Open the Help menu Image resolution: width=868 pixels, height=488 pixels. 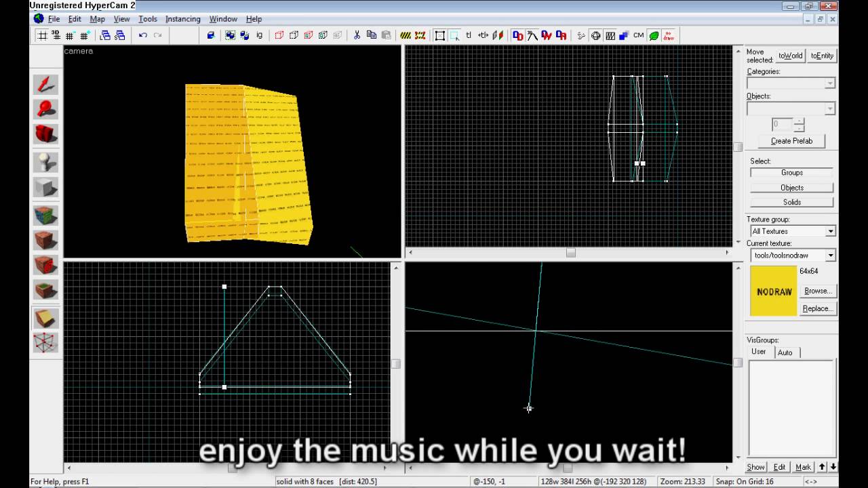tap(254, 19)
